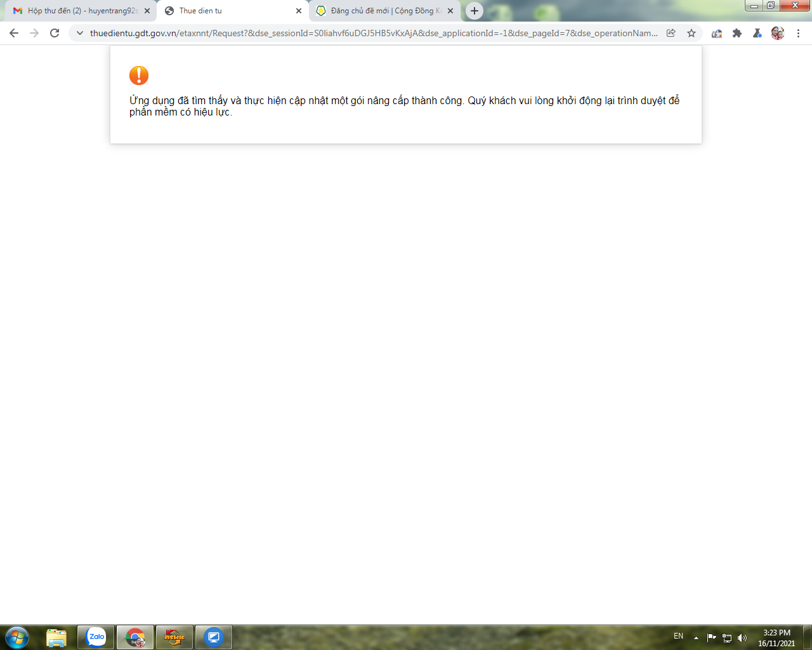Expand the site information dropdown in address bar

click(80, 33)
